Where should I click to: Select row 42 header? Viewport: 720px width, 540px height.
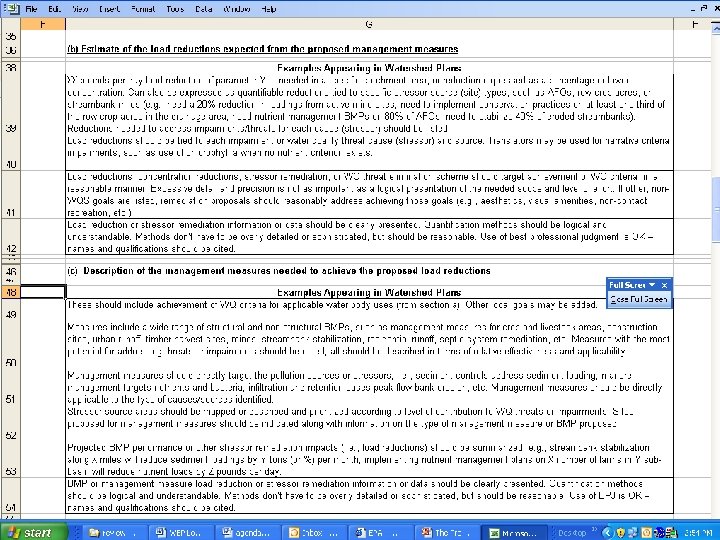click(x=10, y=236)
